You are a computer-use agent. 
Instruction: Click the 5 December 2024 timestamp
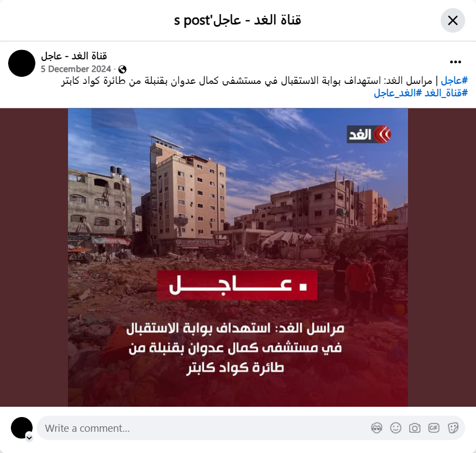[x=76, y=69]
